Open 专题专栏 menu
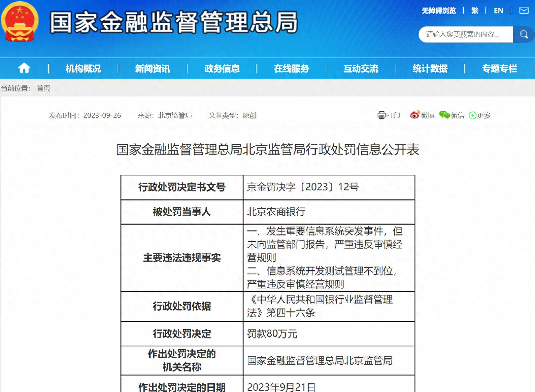 500,69
